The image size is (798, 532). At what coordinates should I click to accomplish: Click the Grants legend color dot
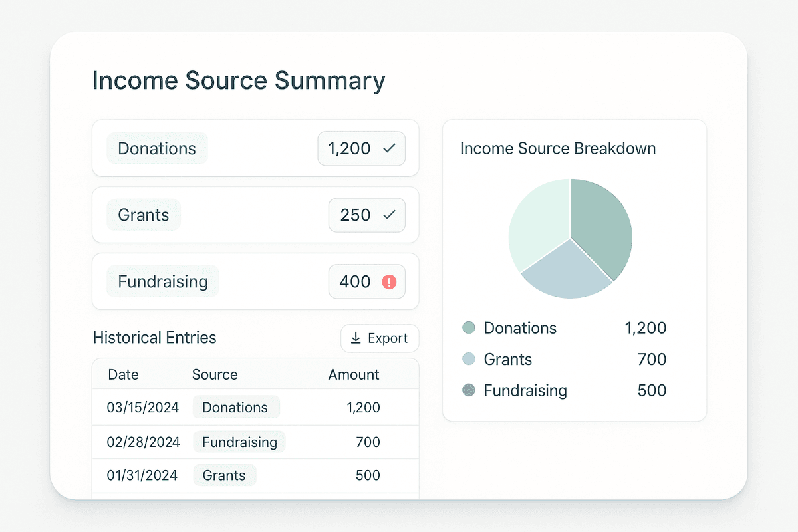[469, 359]
